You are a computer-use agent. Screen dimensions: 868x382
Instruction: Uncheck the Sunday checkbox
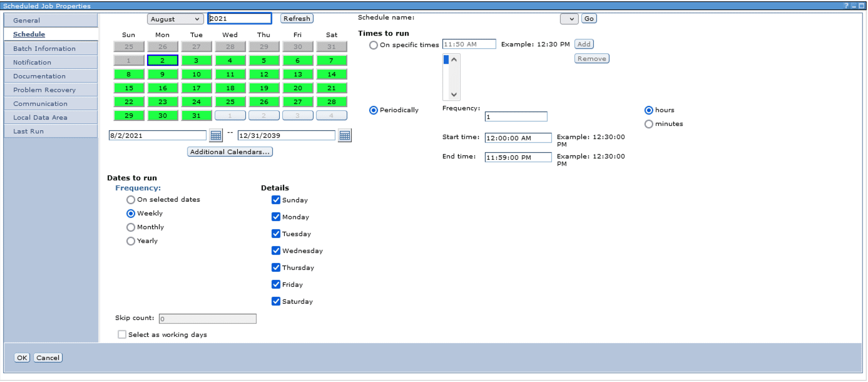(276, 200)
